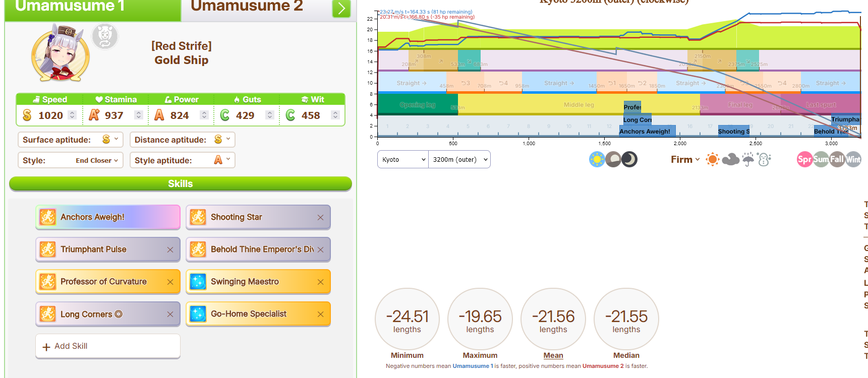The height and width of the screenshot is (378, 868).
Task: Select Spring season button
Action: [804, 160]
